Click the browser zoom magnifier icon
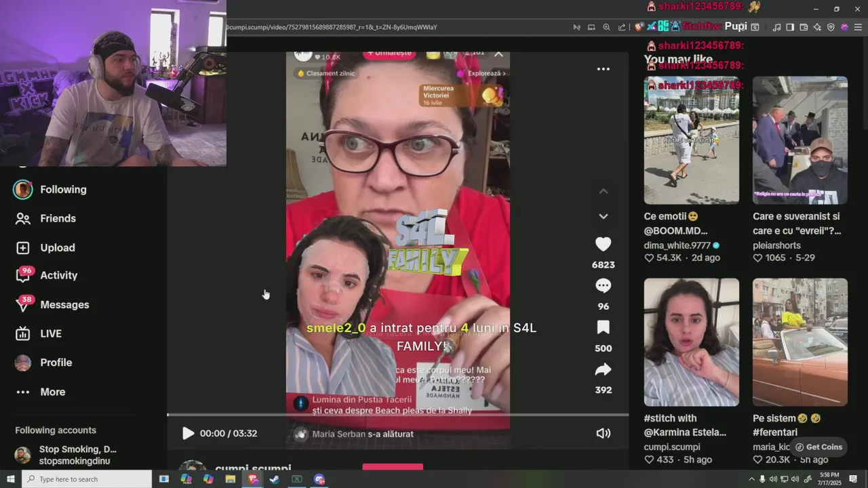This screenshot has height=488, width=868. [607, 27]
